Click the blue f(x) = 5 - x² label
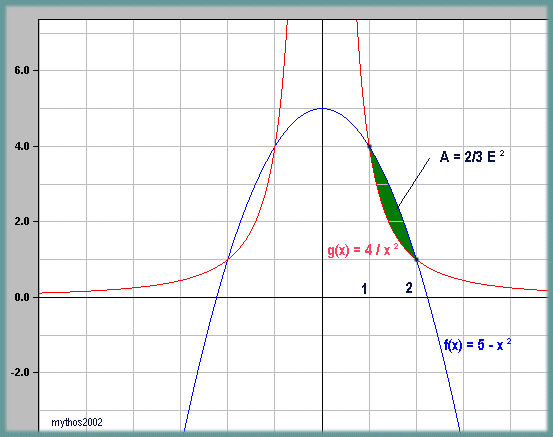The width and height of the screenshot is (553, 437). pyautogui.click(x=477, y=344)
